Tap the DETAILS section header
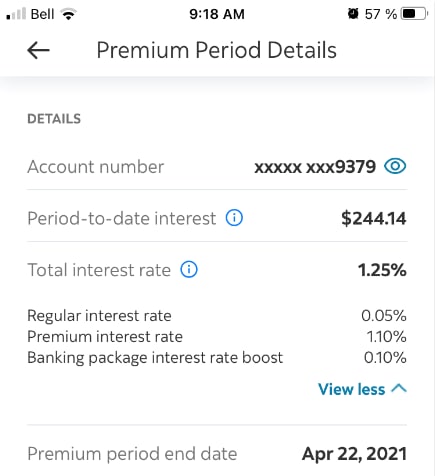439x476 pixels. click(x=54, y=119)
